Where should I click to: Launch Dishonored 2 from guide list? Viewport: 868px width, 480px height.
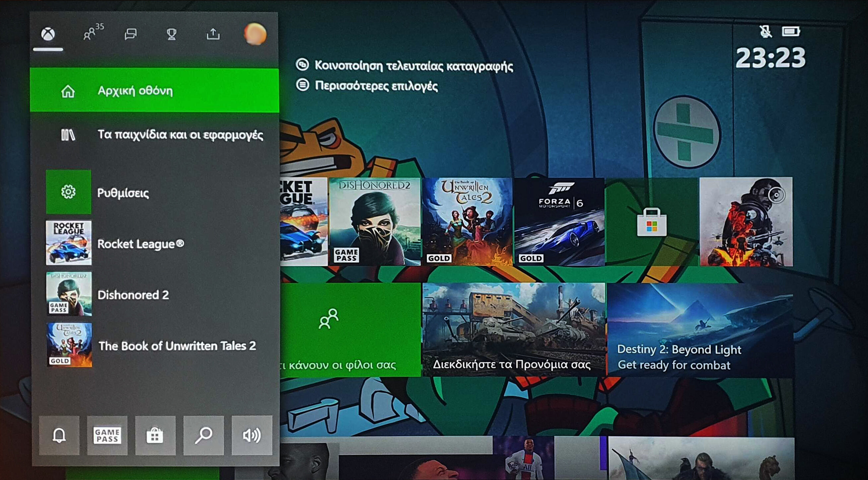[x=154, y=294]
